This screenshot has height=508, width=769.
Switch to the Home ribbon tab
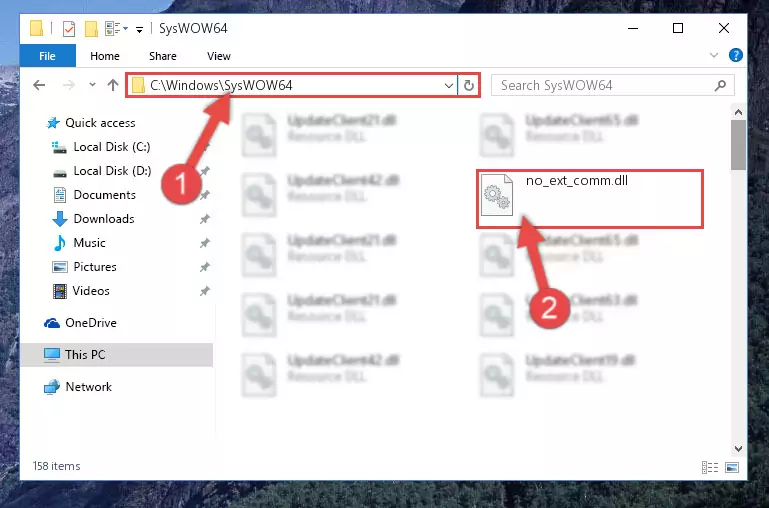point(104,56)
